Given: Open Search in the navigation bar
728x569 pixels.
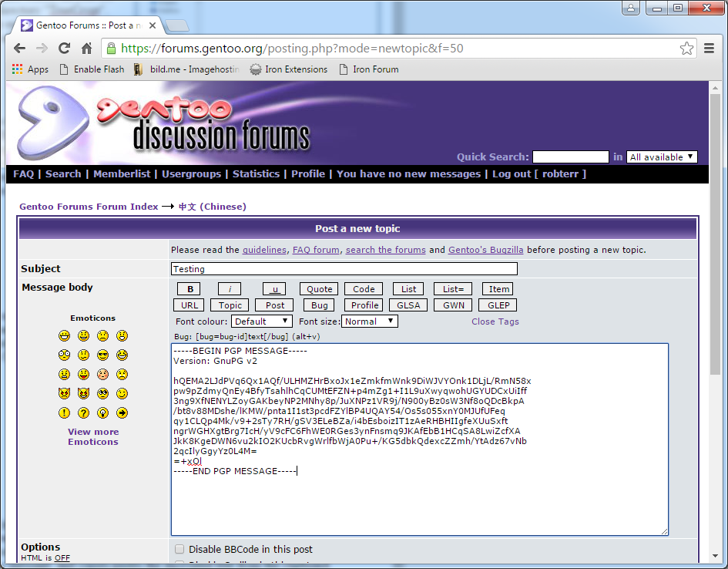Looking at the screenshot, I should (x=63, y=173).
